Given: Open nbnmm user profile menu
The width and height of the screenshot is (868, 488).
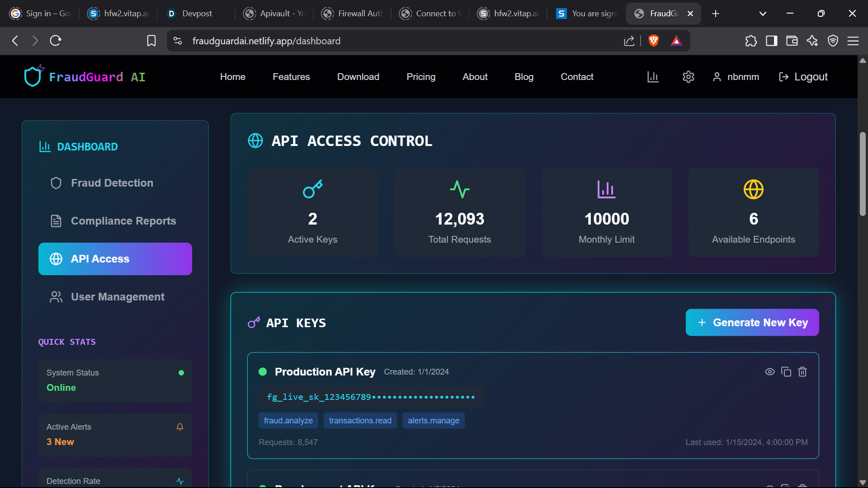Looking at the screenshot, I should pos(736,77).
